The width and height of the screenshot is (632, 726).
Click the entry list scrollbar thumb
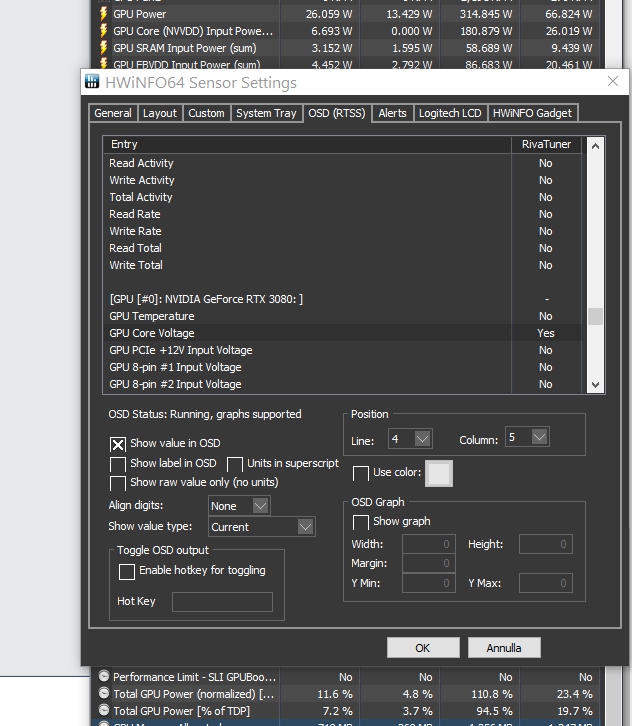tap(595, 317)
